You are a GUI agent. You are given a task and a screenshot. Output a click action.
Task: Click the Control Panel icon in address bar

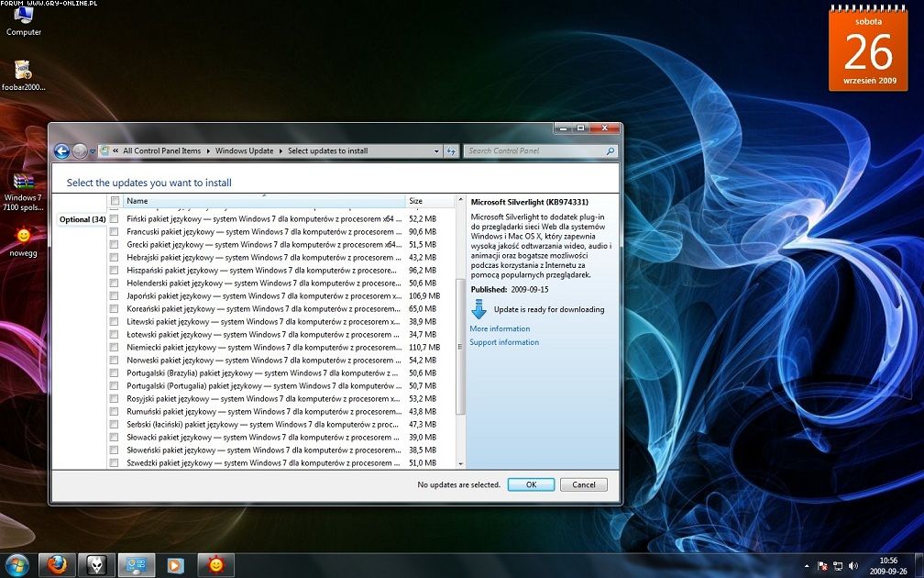pyautogui.click(x=104, y=151)
